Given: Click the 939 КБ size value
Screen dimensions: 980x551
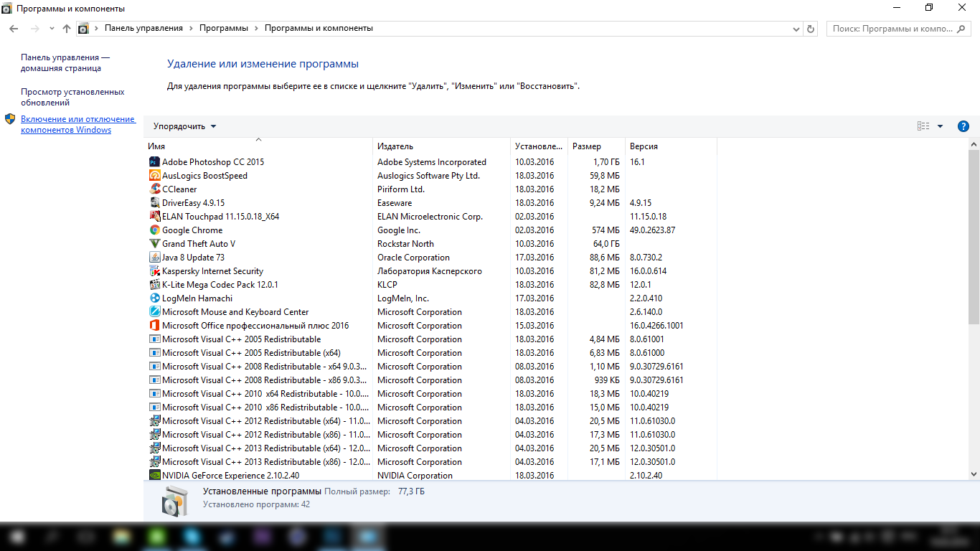Looking at the screenshot, I should coord(607,380).
